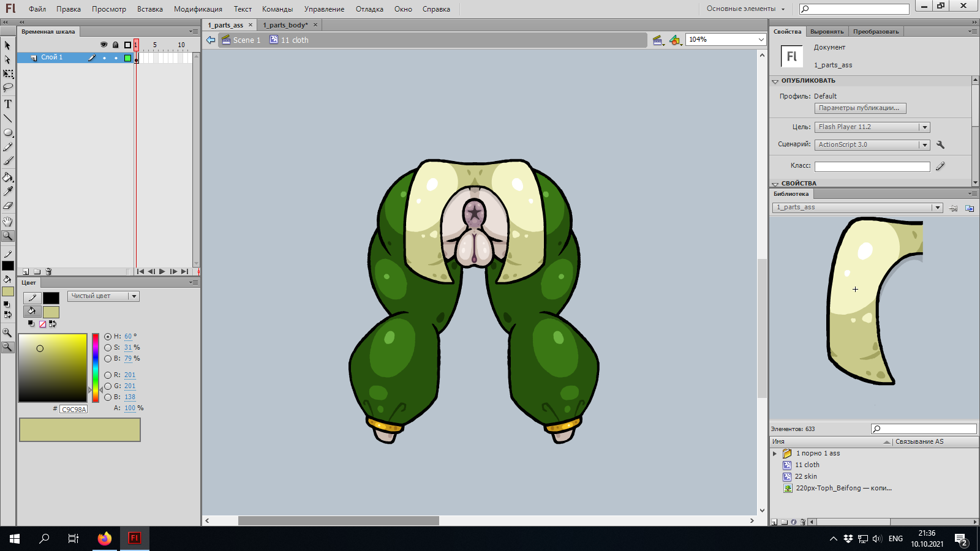The image size is (980, 551).
Task: Select the R red radio button
Action: [108, 375]
